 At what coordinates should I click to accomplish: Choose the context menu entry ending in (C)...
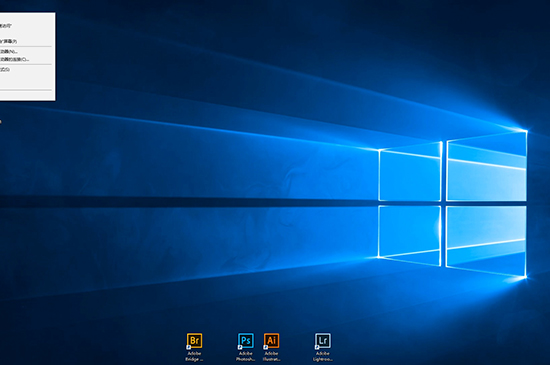click(x=14, y=59)
